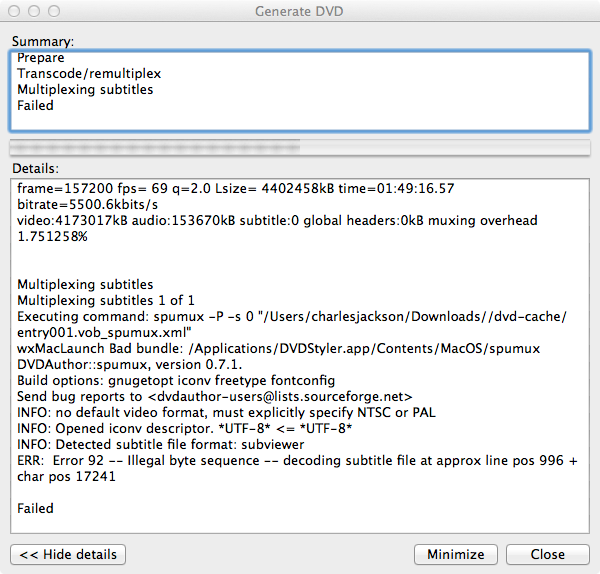Click the '1.751258%' overhead value
600x574 pixels.
[52, 236]
